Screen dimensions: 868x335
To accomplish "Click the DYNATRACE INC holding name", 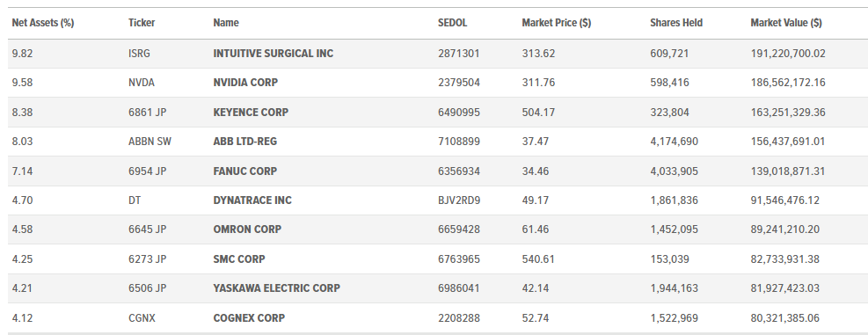I will pyautogui.click(x=252, y=200).
